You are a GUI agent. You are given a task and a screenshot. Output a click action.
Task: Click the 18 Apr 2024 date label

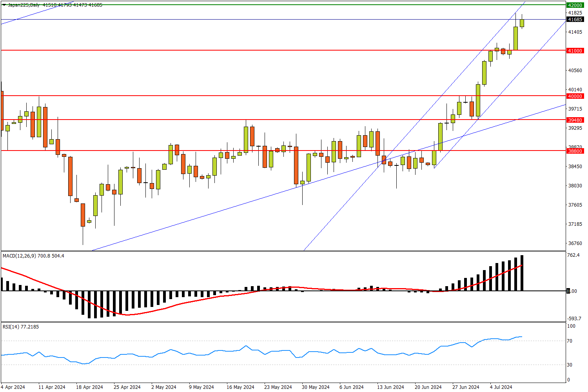pos(89,387)
